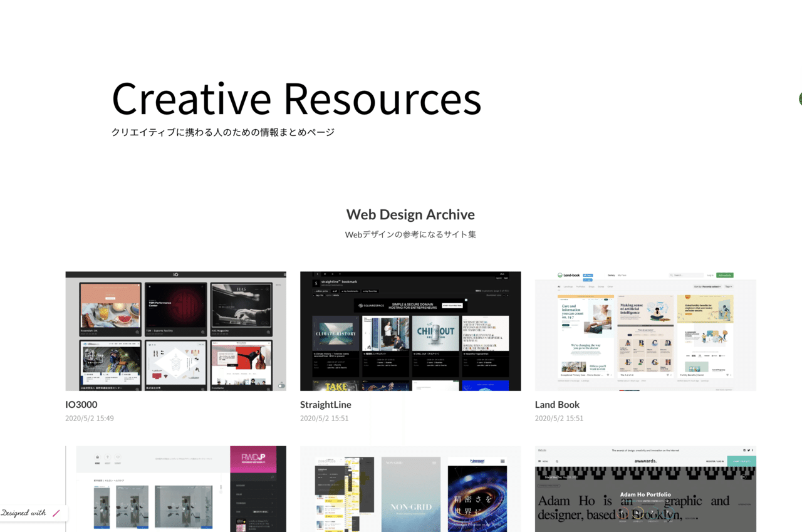Click the pencil icon on the Designed with badge
The height and width of the screenshot is (532, 802).
56,514
